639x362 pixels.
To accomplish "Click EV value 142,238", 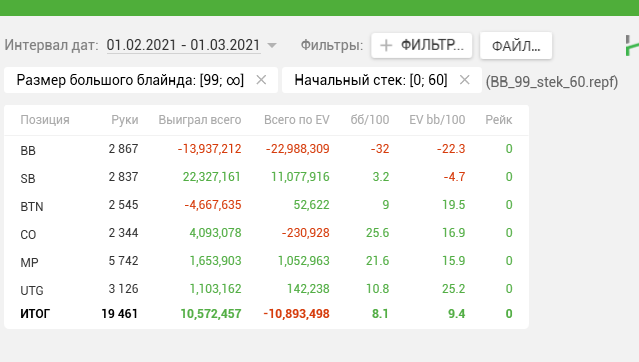I will click(x=308, y=289).
